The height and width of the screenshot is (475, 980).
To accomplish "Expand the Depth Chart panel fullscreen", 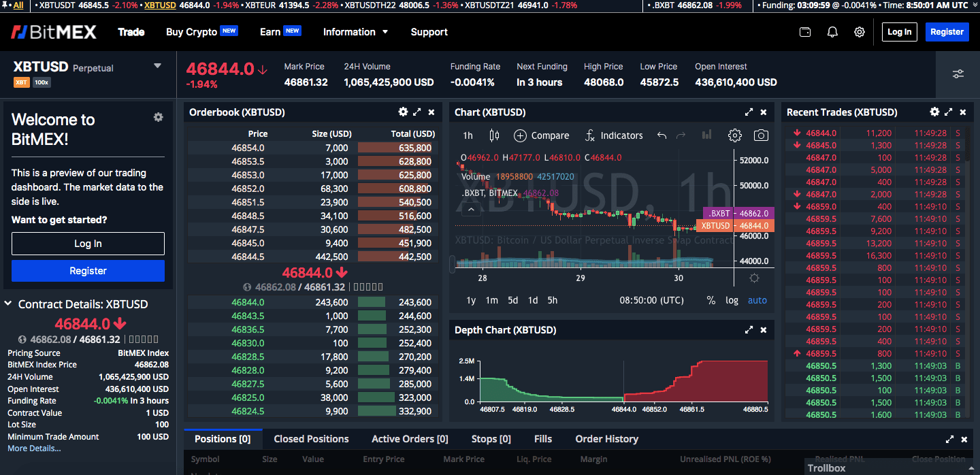I will coord(749,330).
